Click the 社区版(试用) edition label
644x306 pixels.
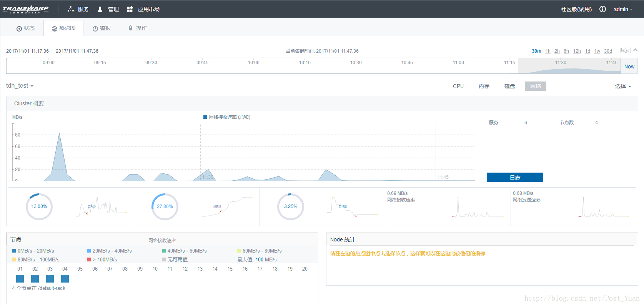[576, 9]
